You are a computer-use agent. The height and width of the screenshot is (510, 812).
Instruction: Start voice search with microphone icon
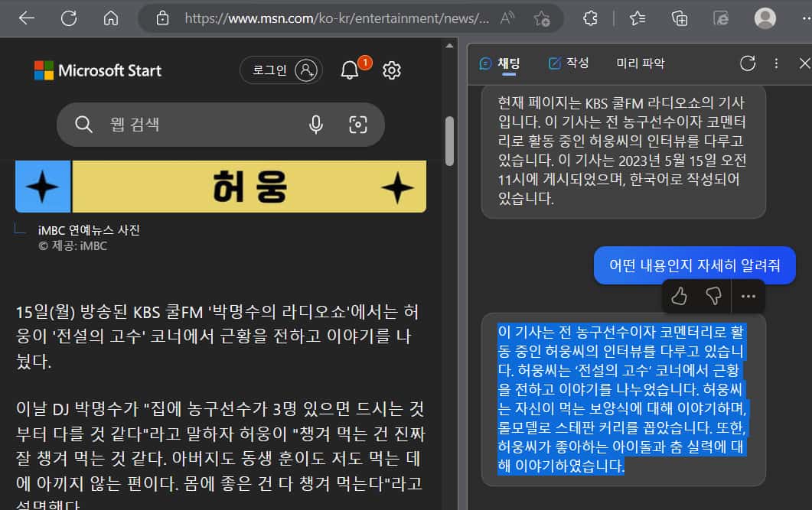[316, 125]
